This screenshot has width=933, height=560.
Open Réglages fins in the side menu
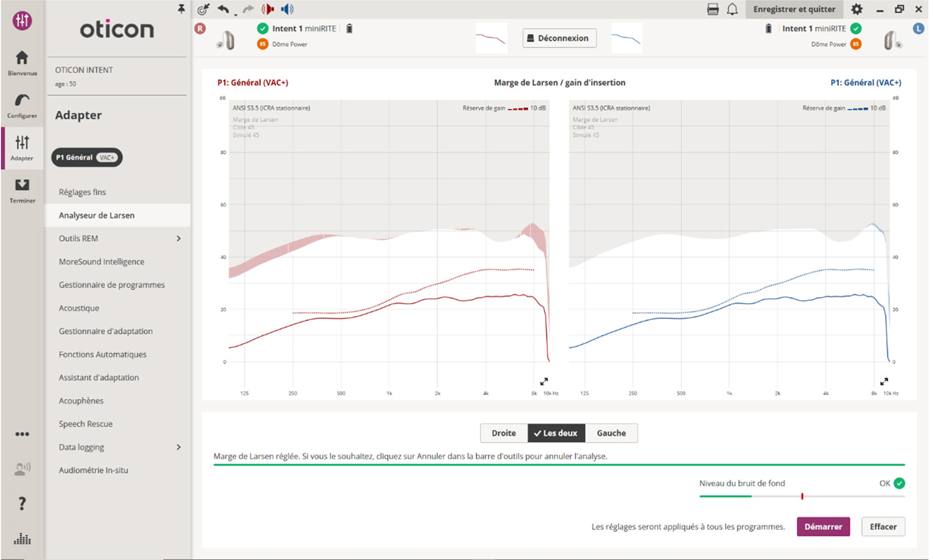(82, 192)
